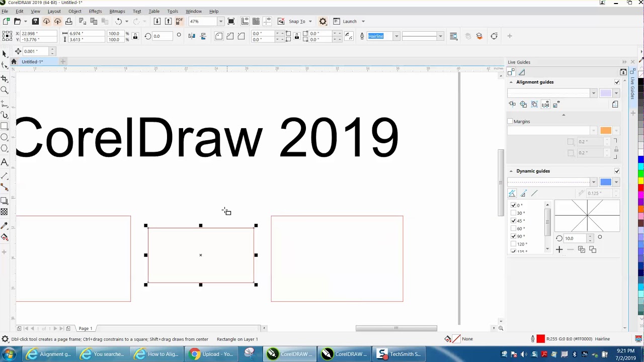
Task: Select the Color Eyedropper tool
Action: 5,225
